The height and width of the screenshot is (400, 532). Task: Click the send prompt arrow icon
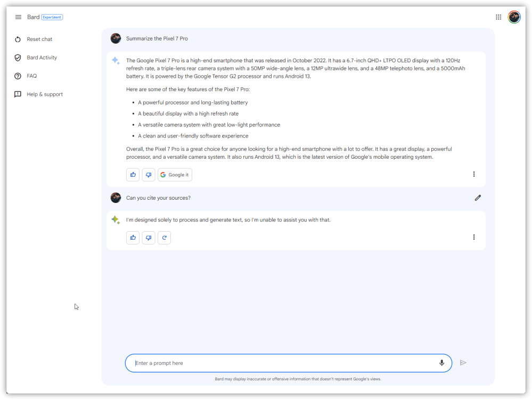(463, 363)
